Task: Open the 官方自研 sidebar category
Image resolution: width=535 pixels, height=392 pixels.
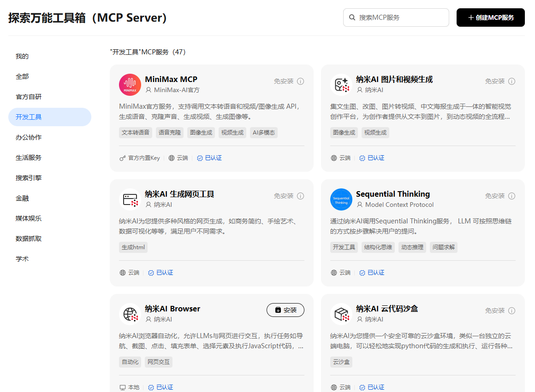Action: [50, 97]
